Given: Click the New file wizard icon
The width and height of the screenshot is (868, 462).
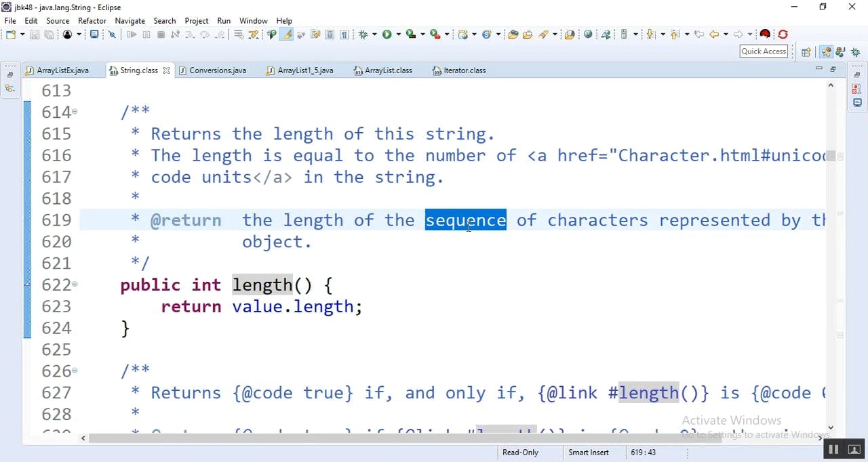Looking at the screenshot, I should coord(11,35).
